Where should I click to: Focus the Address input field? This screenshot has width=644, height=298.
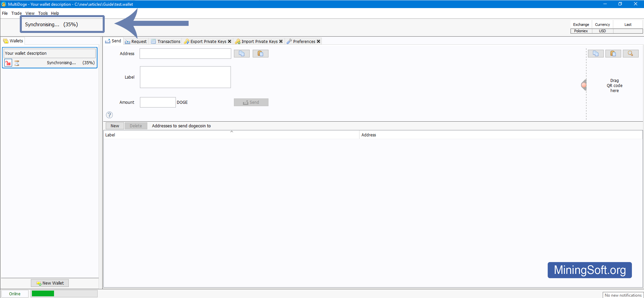[x=185, y=53]
